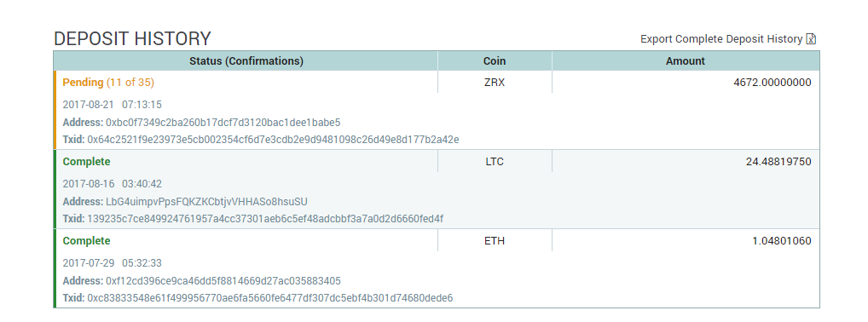Open the LTC Txid 139235c7ce... link
This screenshot has height=322, width=868.
265,219
